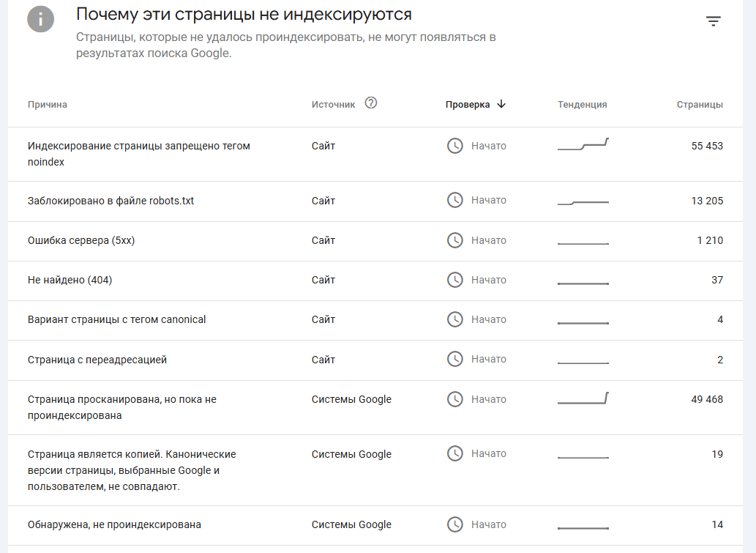Click page count 49 468
The height and width of the screenshot is (553, 756).
[707, 399]
